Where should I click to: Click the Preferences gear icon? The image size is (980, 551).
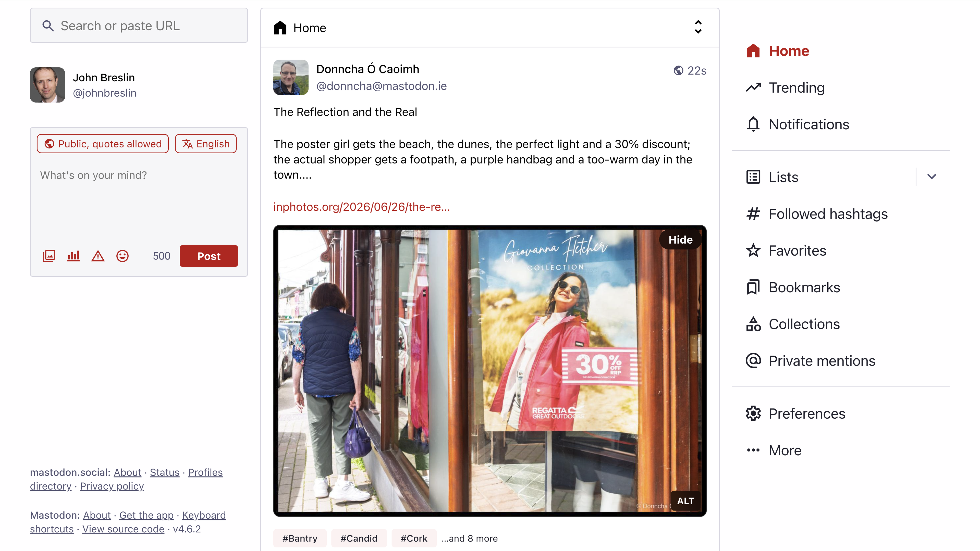click(x=753, y=413)
